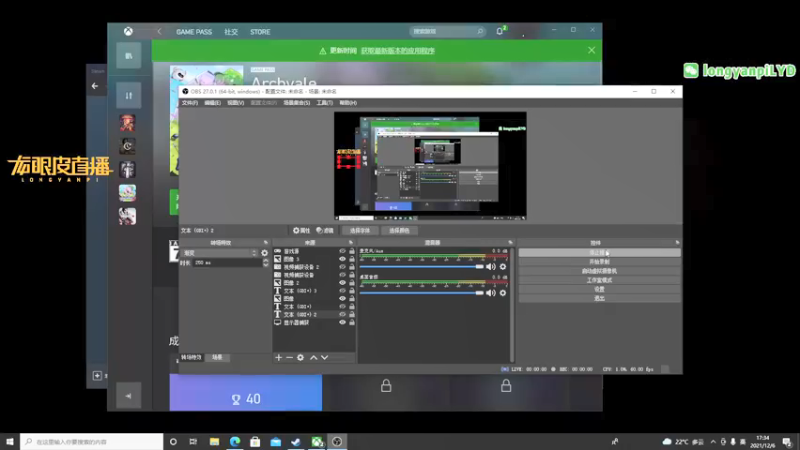This screenshot has width=800, height=450.
Task: Open source properties gear below sources list
Action: 301,358
